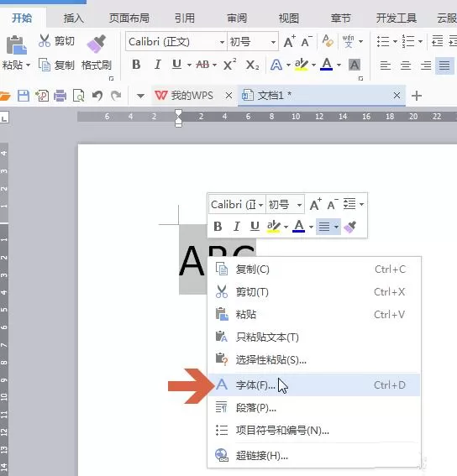
Task: Select 选择性粘贴(S)... context menu item
Action: point(314,360)
